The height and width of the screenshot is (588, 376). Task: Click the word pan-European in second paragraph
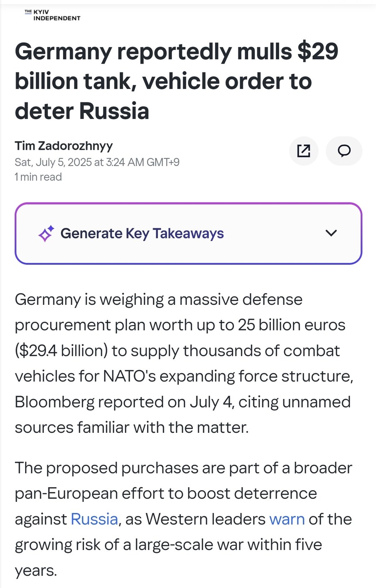tap(66, 493)
